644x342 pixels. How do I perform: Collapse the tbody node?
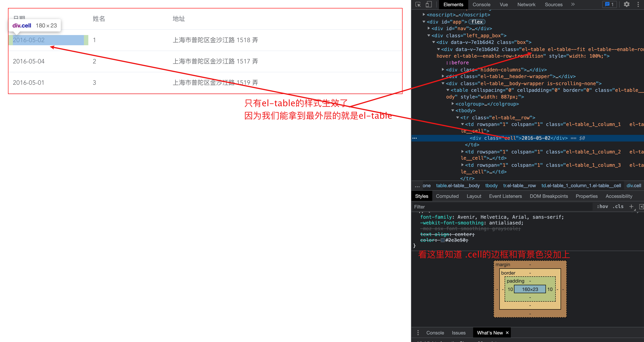point(452,110)
